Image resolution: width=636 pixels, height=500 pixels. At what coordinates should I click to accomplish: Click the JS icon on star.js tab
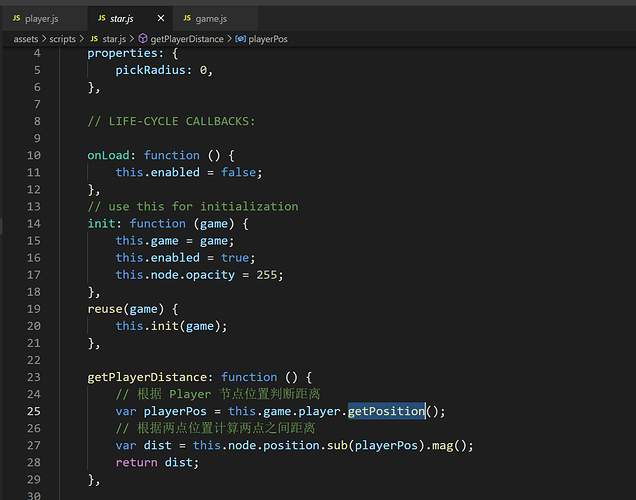point(102,18)
